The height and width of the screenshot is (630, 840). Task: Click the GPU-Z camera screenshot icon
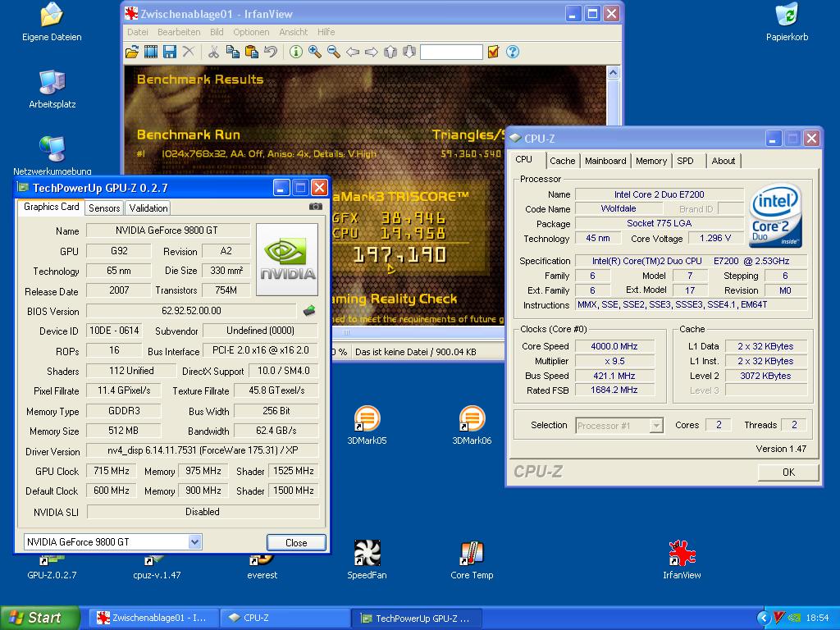(316, 207)
